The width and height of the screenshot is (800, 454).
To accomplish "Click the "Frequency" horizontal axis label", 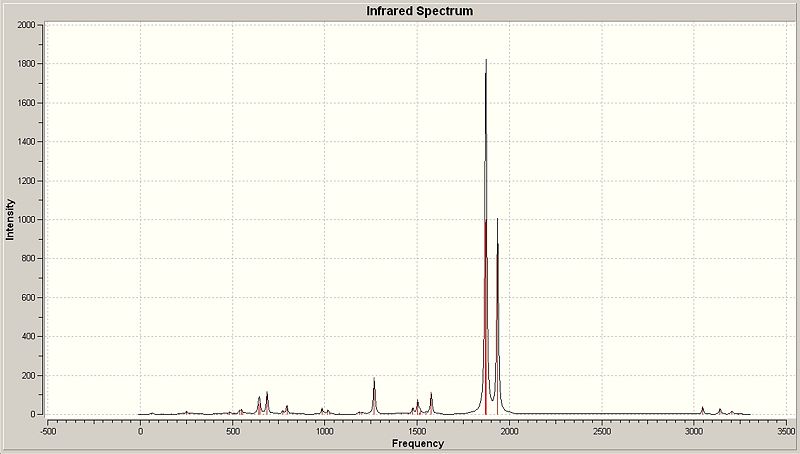I will tap(418, 443).
